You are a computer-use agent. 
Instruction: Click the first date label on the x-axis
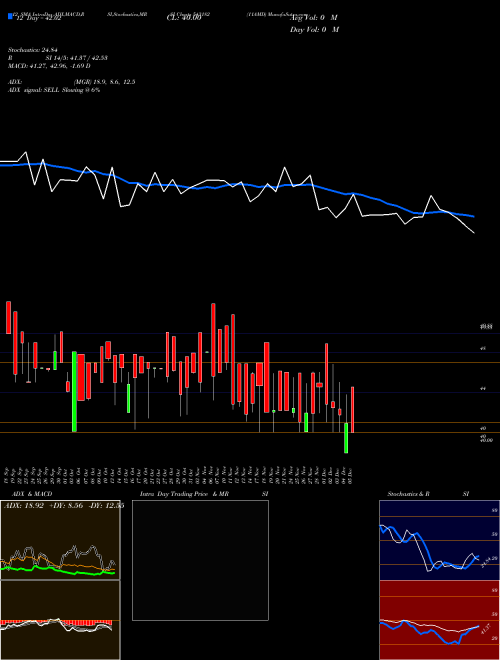tap(8, 473)
